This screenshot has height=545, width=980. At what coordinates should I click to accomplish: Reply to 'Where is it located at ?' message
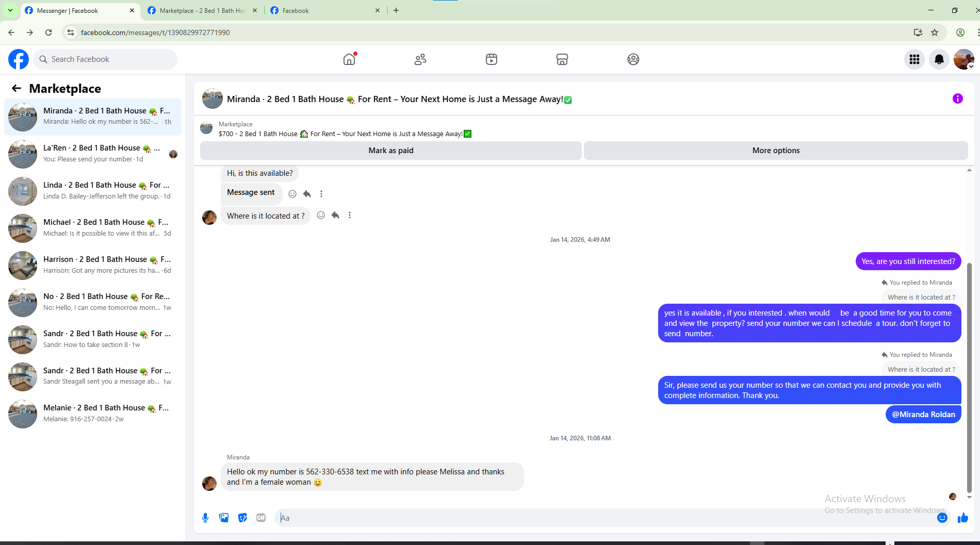tap(335, 215)
